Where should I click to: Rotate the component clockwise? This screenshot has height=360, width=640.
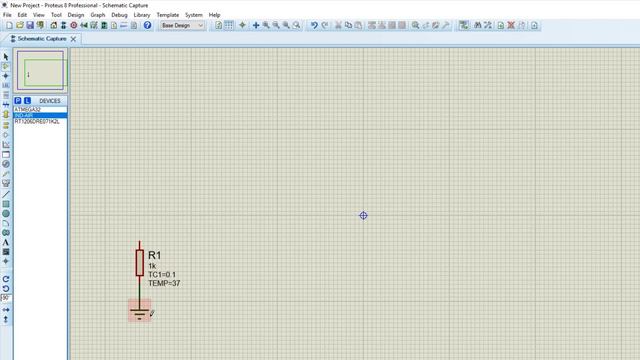[6, 279]
